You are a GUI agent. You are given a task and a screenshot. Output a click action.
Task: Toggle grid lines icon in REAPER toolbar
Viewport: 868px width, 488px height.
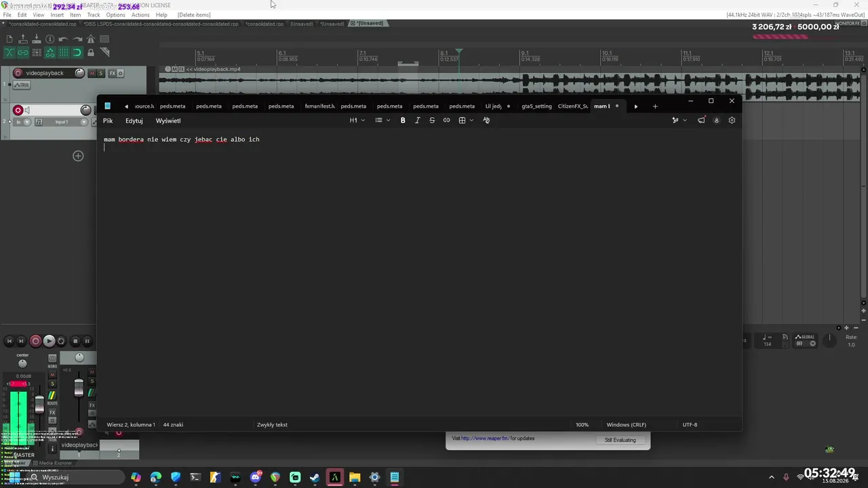coord(64,53)
